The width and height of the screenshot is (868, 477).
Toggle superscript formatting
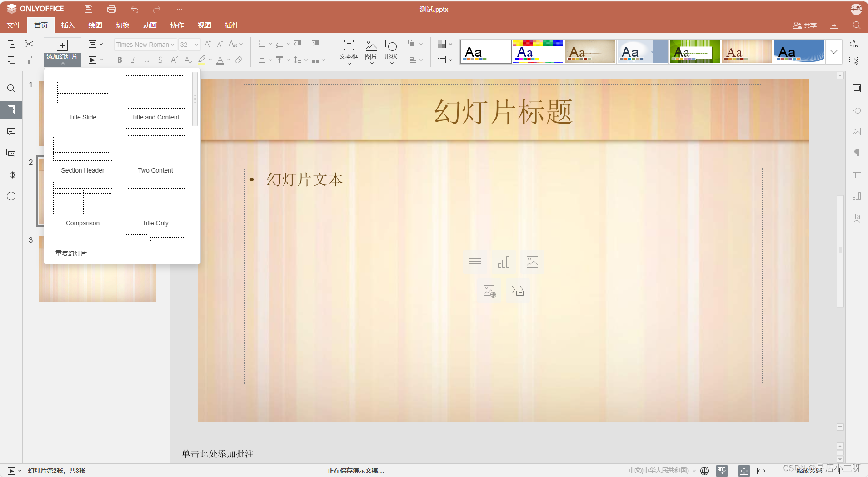pos(174,60)
